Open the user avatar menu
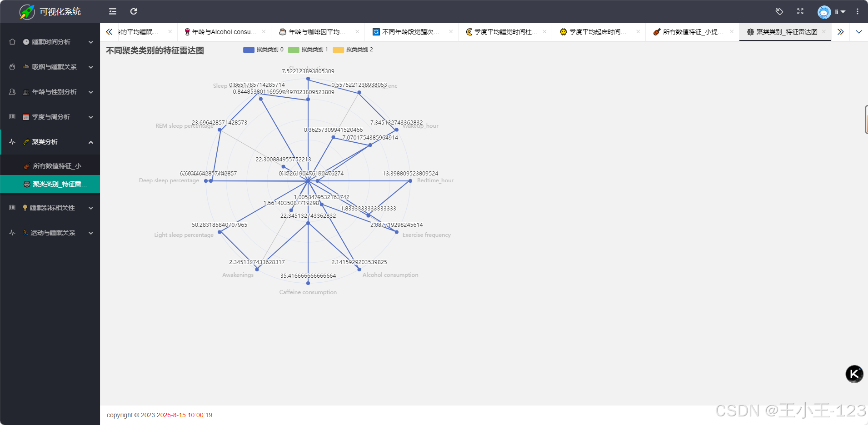 coord(831,12)
